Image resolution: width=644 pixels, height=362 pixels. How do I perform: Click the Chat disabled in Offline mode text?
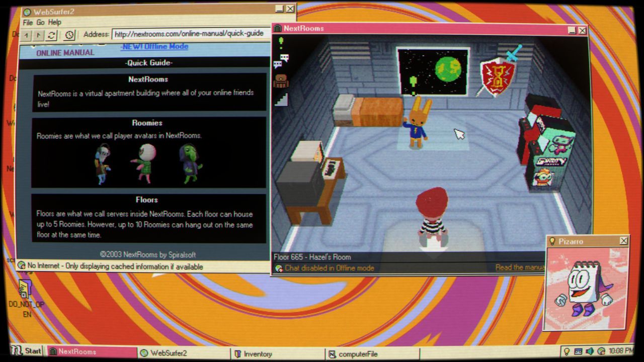tap(330, 268)
